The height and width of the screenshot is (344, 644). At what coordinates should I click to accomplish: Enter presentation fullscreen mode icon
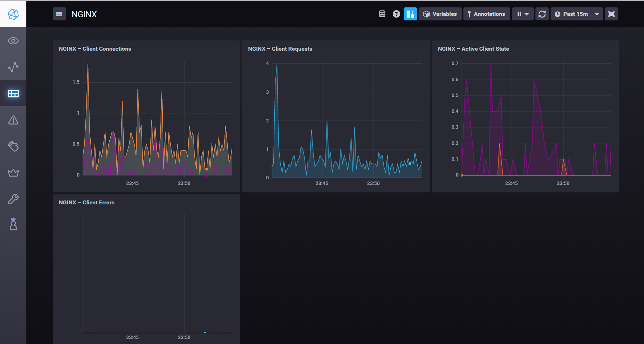point(611,14)
